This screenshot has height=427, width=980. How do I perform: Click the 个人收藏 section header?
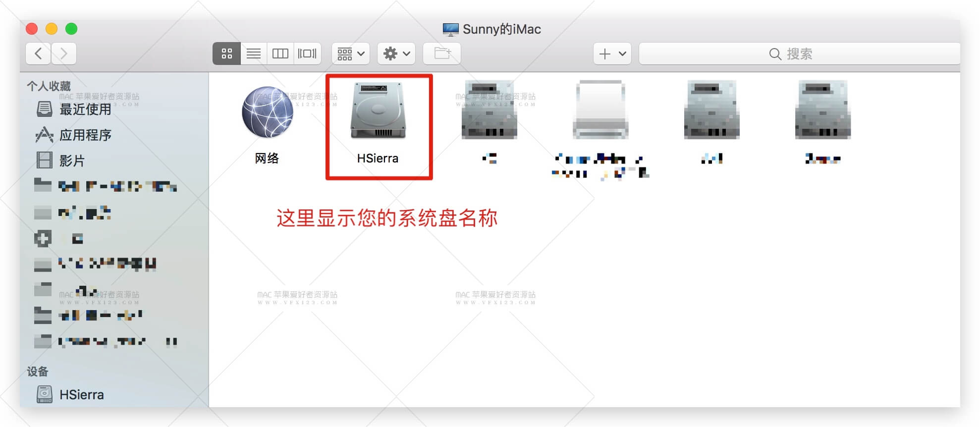click(49, 86)
